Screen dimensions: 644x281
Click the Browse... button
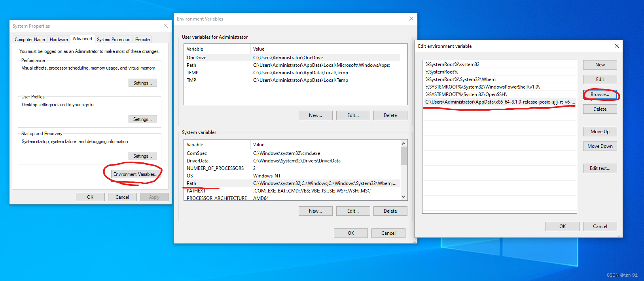tap(600, 94)
